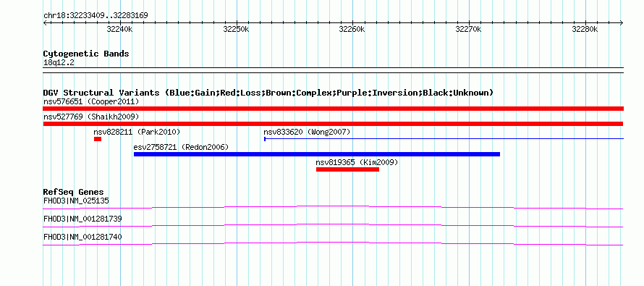Open the nsv819365 (Kim2009) label
The image size is (644, 286).
coord(357,162)
